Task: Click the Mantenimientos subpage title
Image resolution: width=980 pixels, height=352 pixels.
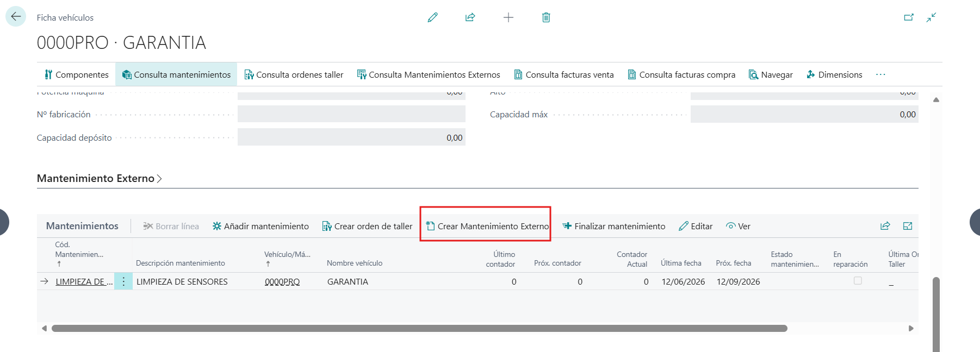Action: coord(82,226)
